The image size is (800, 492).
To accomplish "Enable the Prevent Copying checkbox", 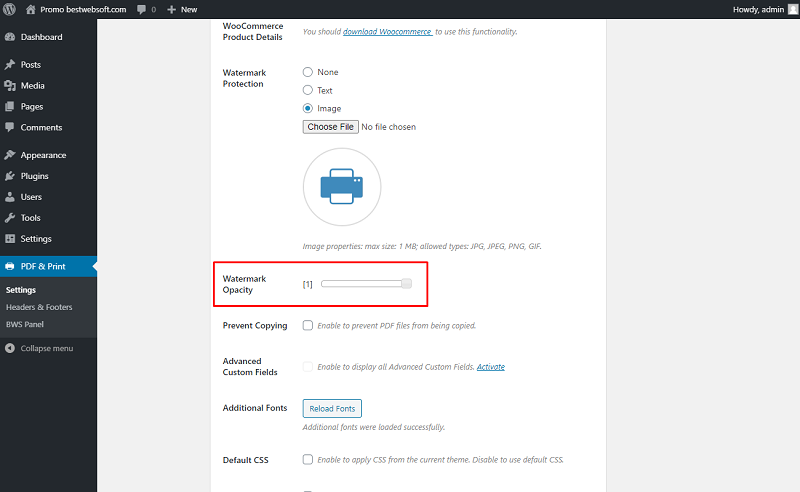I will pyautogui.click(x=308, y=325).
